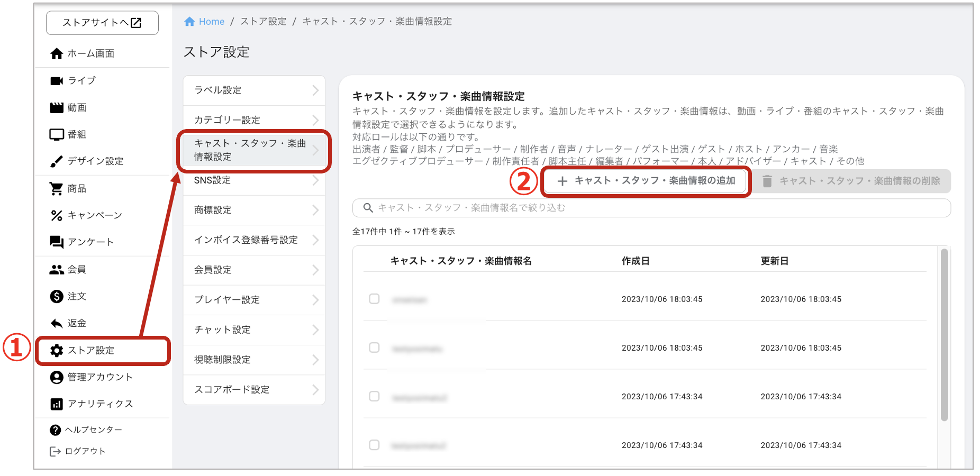Expand 会員設定 chevron arrow
Viewport: 980px width, 476px height.
coord(315,270)
